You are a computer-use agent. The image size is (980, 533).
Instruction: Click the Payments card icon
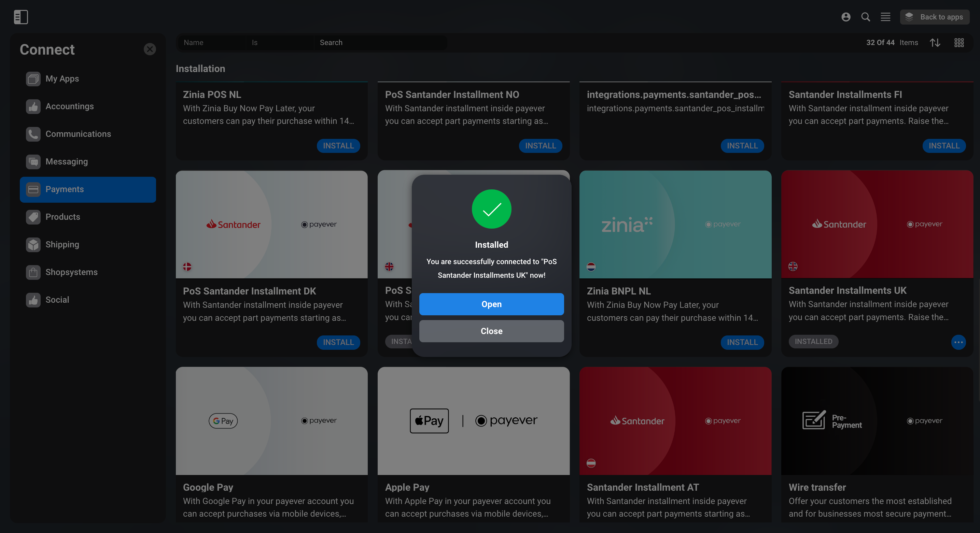click(33, 189)
